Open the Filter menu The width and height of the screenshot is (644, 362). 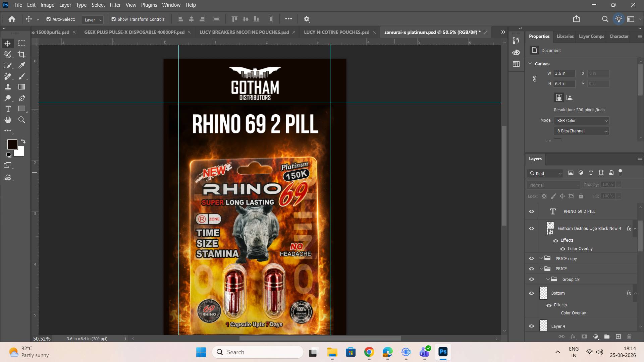(115, 5)
